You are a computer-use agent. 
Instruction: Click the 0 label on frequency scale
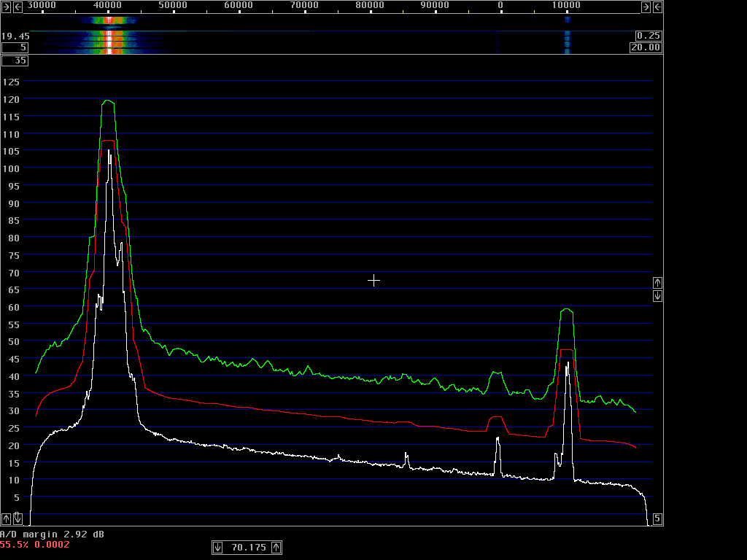(x=500, y=5)
